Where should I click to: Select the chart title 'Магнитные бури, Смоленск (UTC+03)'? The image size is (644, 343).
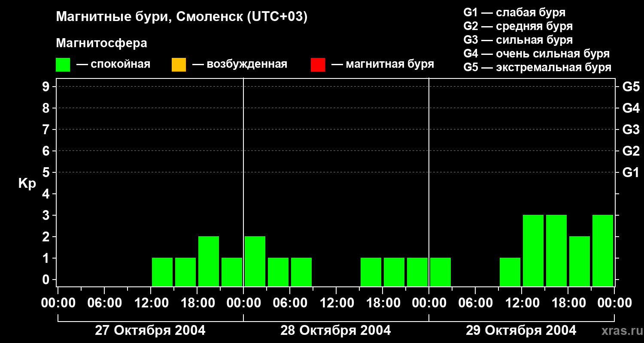(182, 17)
